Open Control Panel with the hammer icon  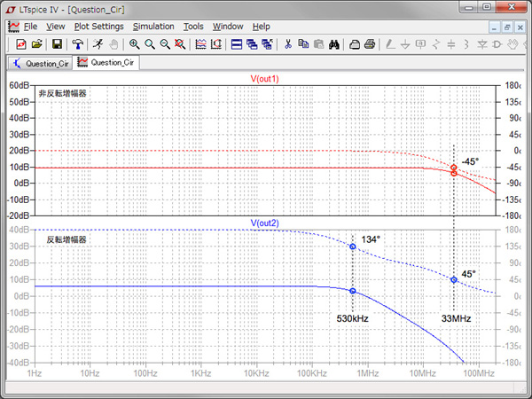click(x=78, y=43)
